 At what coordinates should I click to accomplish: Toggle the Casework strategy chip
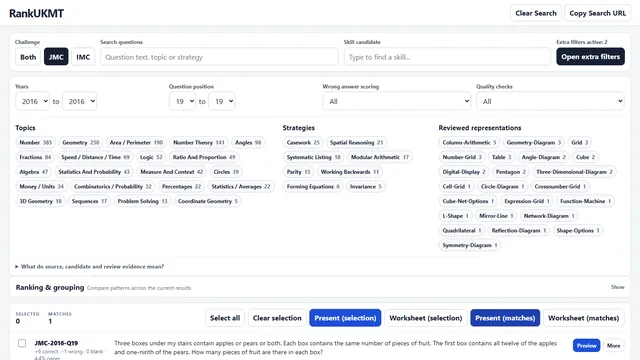click(x=303, y=142)
